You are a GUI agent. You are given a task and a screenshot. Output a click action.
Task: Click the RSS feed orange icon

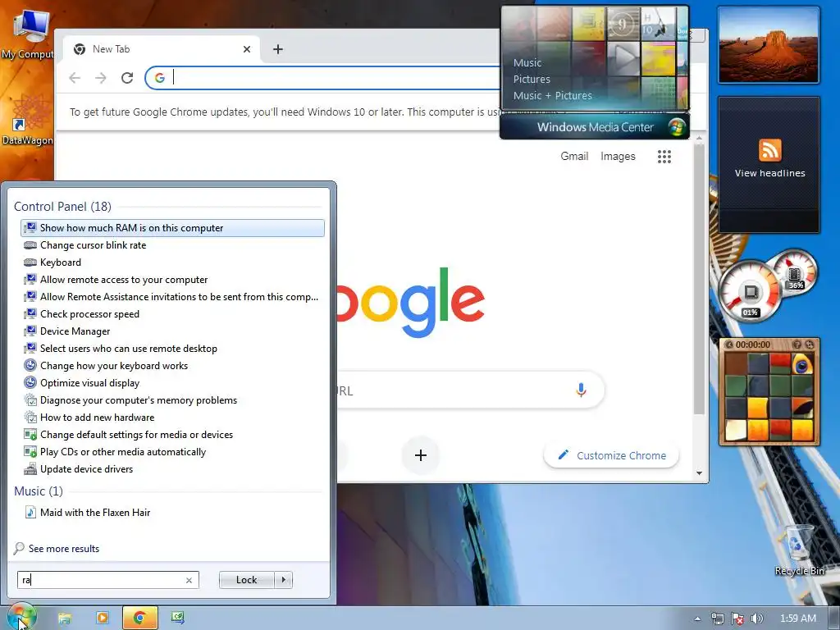pyautogui.click(x=769, y=150)
